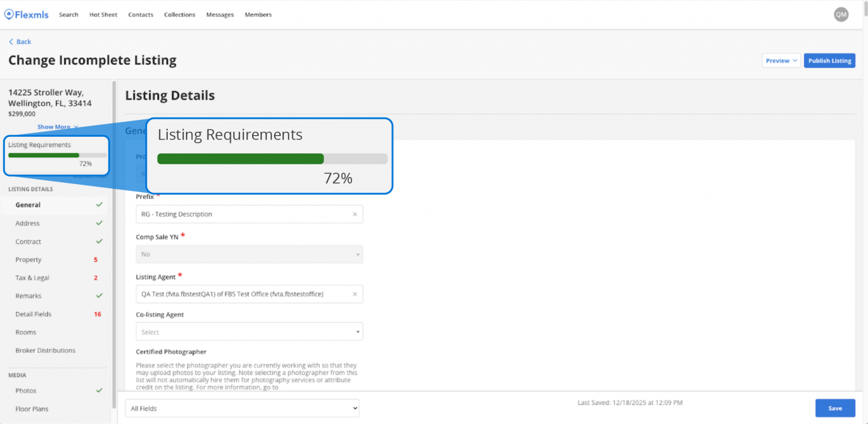Open the All Fields filter dropdown
The image size is (868, 424).
[x=242, y=408]
